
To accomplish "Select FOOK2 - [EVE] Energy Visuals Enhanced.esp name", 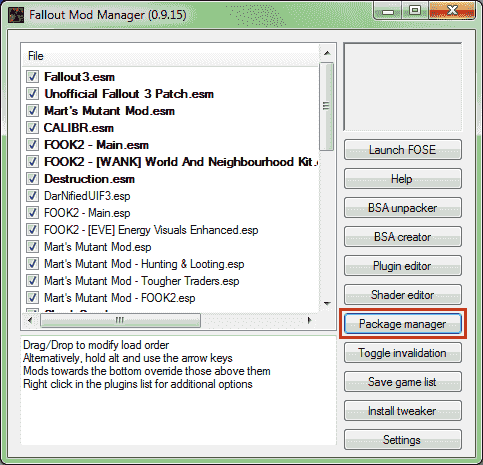I will point(151,230).
